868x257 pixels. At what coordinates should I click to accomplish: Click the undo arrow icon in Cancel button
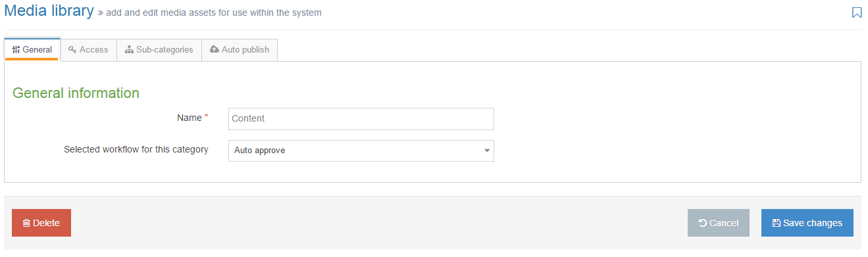pos(703,223)
